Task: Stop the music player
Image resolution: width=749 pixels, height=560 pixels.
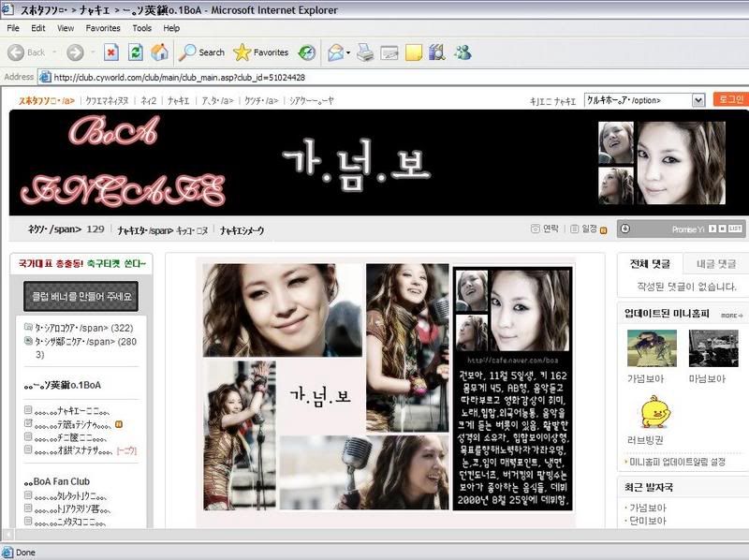Action: (722, 228)
